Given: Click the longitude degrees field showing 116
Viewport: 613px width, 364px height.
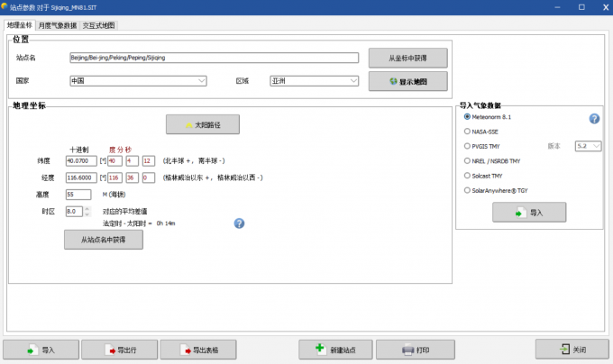Looking at the screenshot, I should coord(115,177).
